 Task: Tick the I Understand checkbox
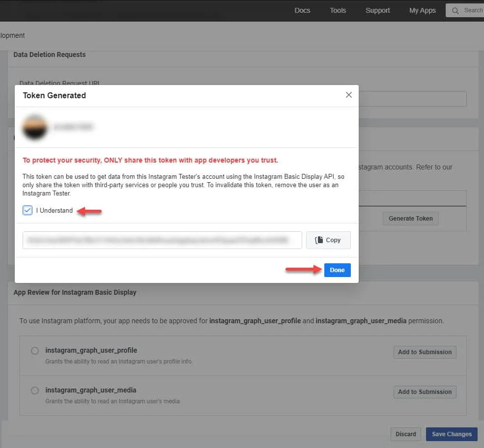pyautogui.click(x=28, y=210)
